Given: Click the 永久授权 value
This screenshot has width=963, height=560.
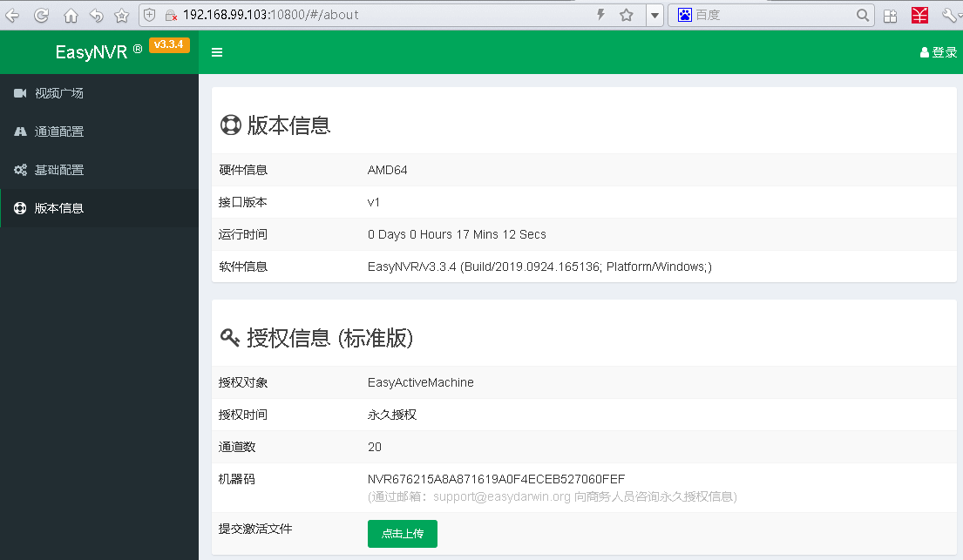Looking at the screenshot, I should click(392, 415).
